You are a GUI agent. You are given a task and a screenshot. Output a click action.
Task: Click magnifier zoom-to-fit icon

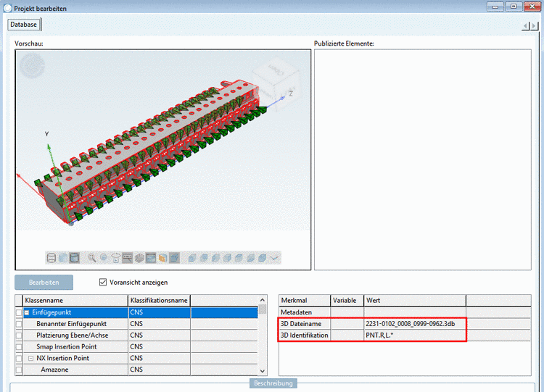(92, 258)
